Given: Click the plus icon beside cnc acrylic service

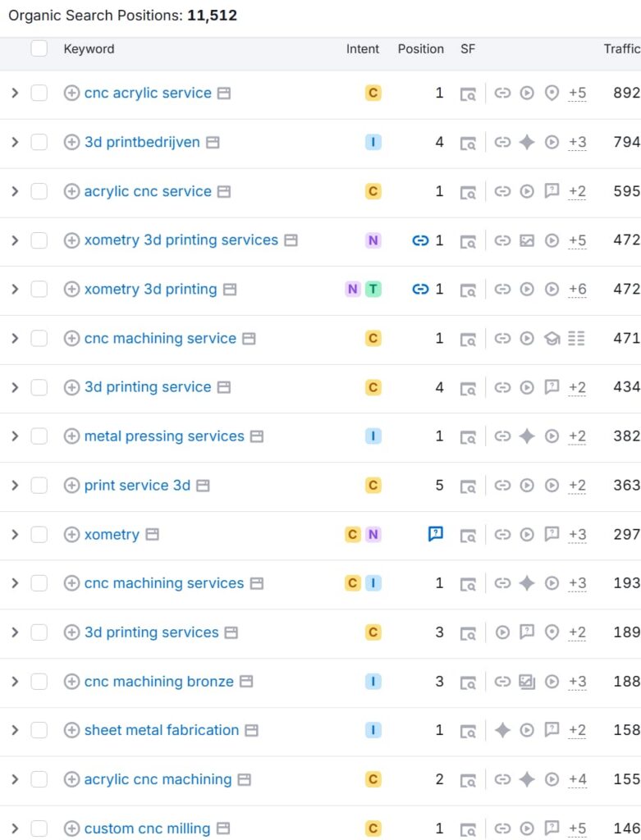Looking at the screenshot, I should click(x=71, y=94).
